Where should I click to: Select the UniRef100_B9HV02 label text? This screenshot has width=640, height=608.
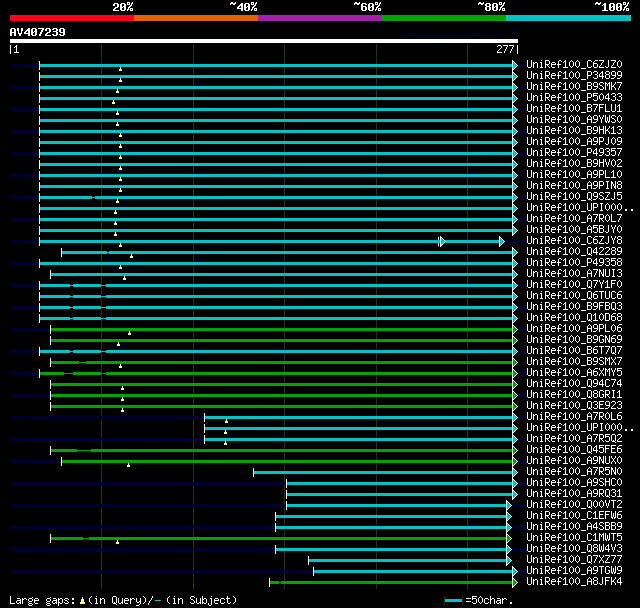(x=574, y=164)
